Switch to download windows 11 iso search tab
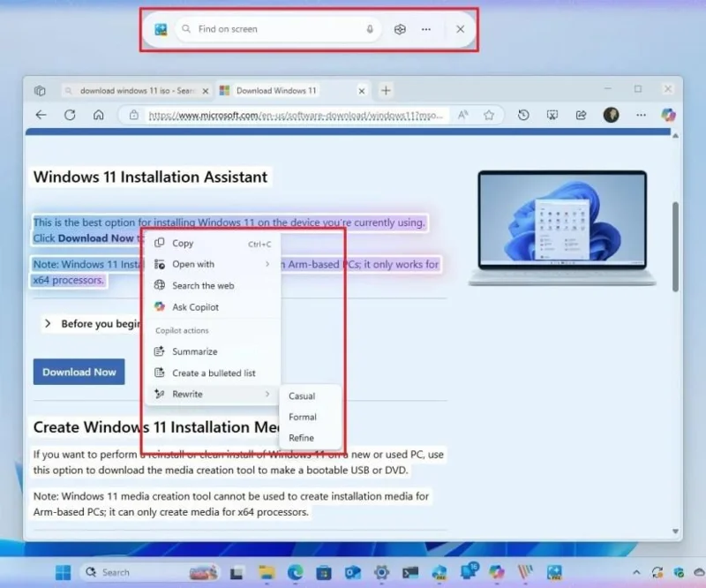 [136, 91]
